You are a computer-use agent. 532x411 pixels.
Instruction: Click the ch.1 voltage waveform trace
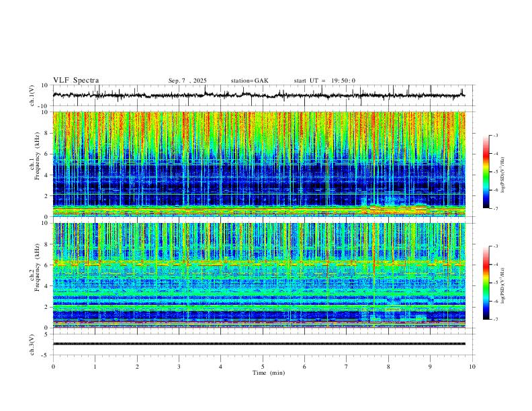pos(259,95)
